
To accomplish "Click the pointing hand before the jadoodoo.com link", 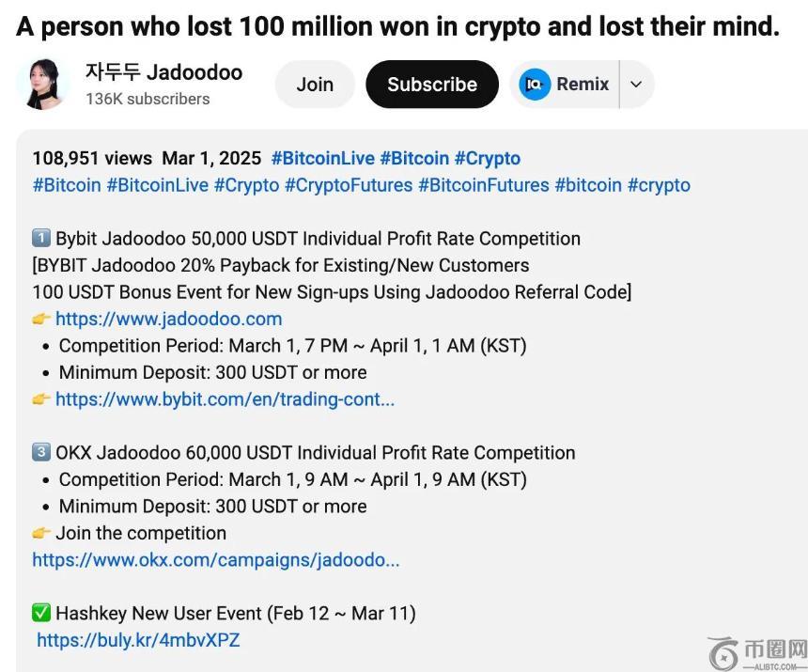I will tap(41, 319).
